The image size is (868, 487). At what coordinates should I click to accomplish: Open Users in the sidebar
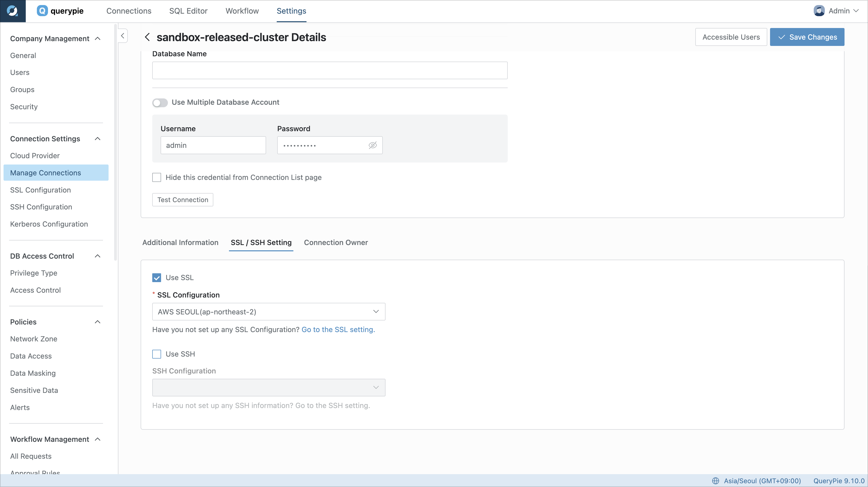19,72
